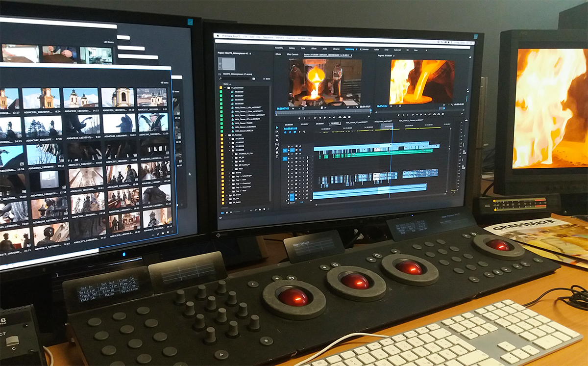The image size is (588, 366).
Task: Switch to the Editing workspace
Action: click(292, 49)
